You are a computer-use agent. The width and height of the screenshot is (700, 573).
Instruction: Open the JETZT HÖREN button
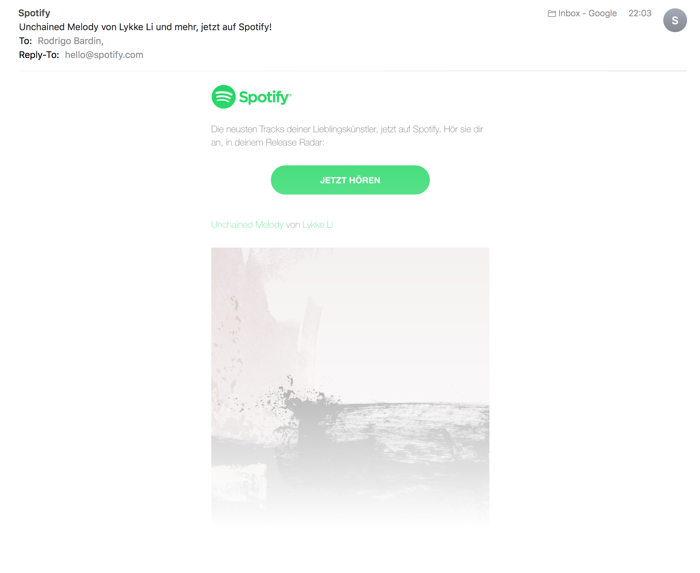350,180
